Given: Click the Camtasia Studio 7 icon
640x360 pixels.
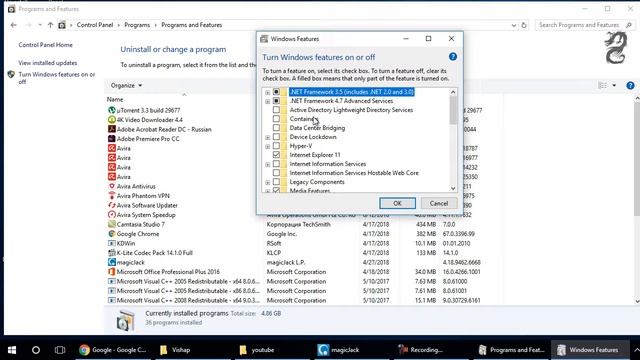Looking at the screenshot, I should (x=111, y=224).
